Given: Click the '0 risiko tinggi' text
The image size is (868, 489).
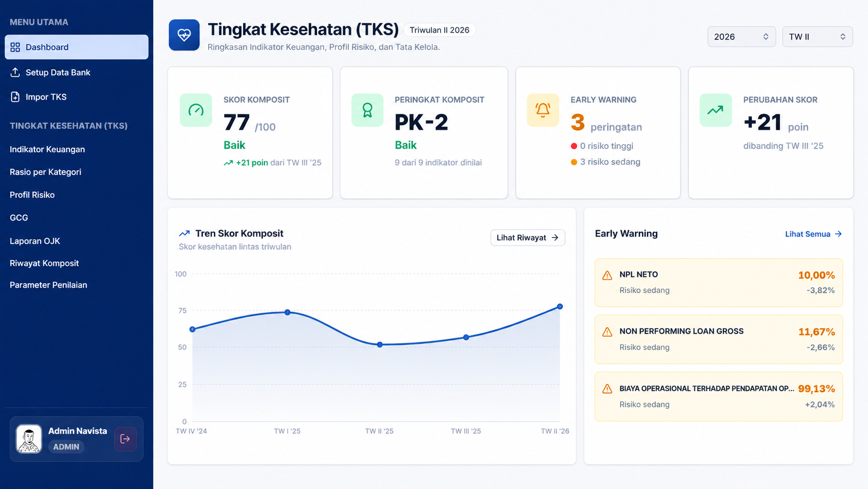Looking at the screenshot, I should [x=606, y=146].
